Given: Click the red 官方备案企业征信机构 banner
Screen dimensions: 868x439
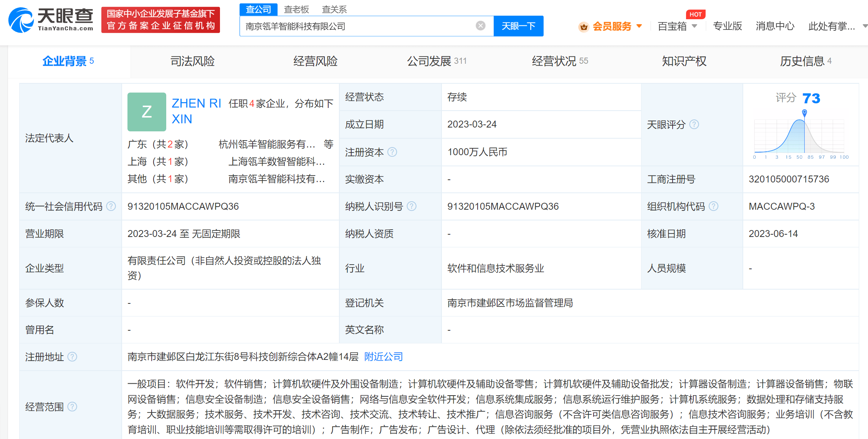Looking at the screenshot, I should pos(160,20).
